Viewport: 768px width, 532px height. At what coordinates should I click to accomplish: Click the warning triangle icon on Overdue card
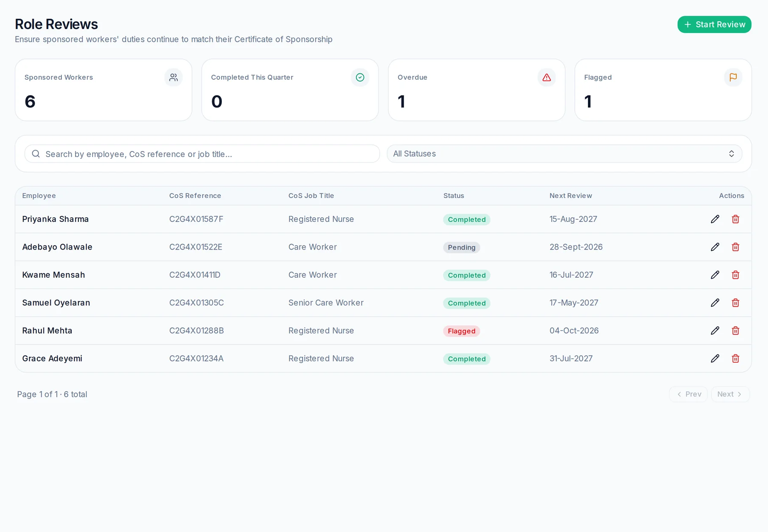(x=547, y=77)
